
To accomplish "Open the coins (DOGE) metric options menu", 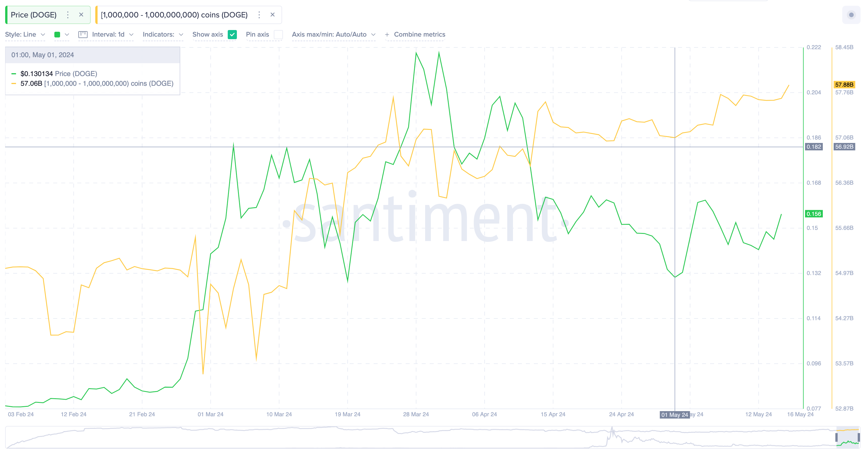I will point(259,15).
